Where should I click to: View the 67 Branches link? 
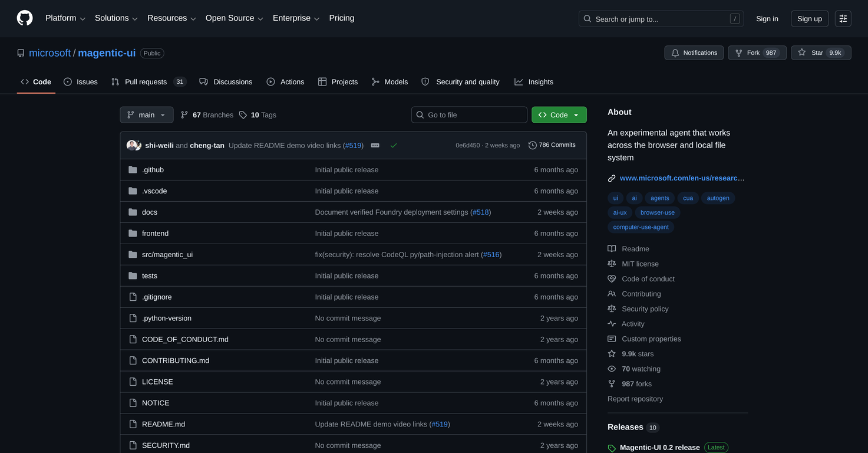207,115
